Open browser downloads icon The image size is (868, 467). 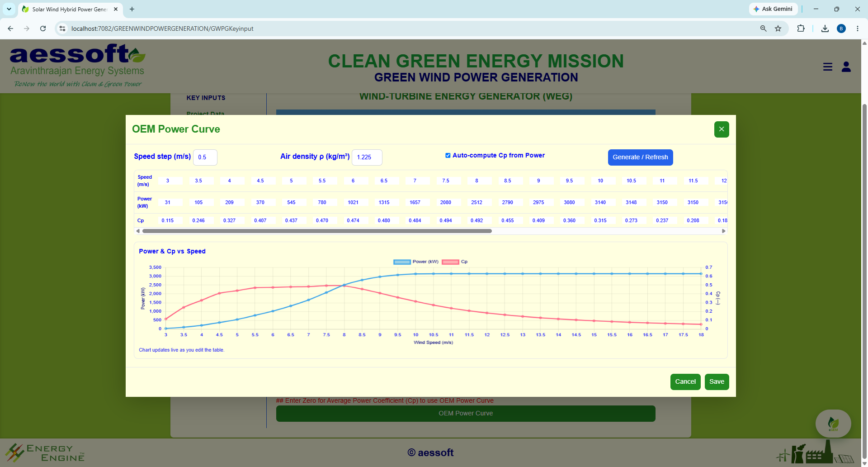pos(825,29)
